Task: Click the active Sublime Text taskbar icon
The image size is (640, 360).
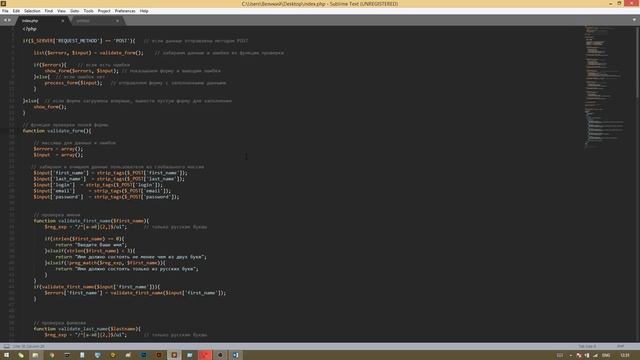Action: (174, 355)
